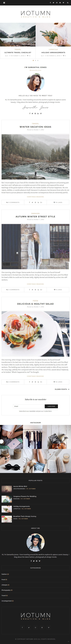Go to Older Posts
Image resolution: width=71 pixels, height=644 pixels.
62,389
